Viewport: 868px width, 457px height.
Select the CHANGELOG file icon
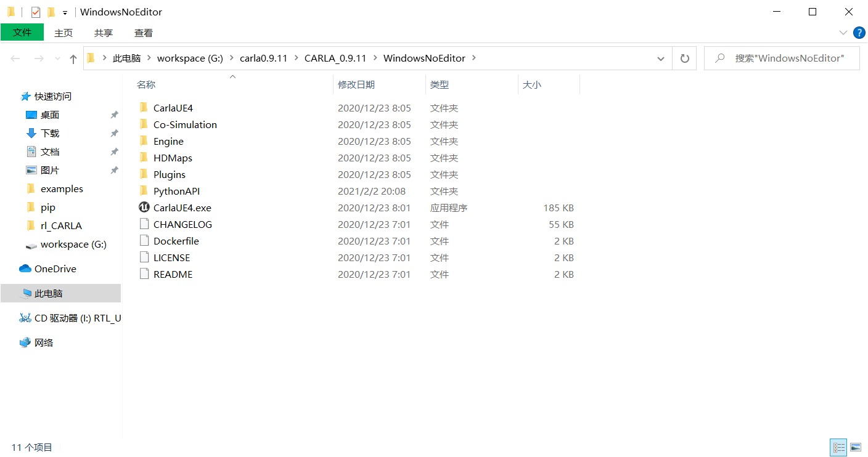[x=144, y=224]
